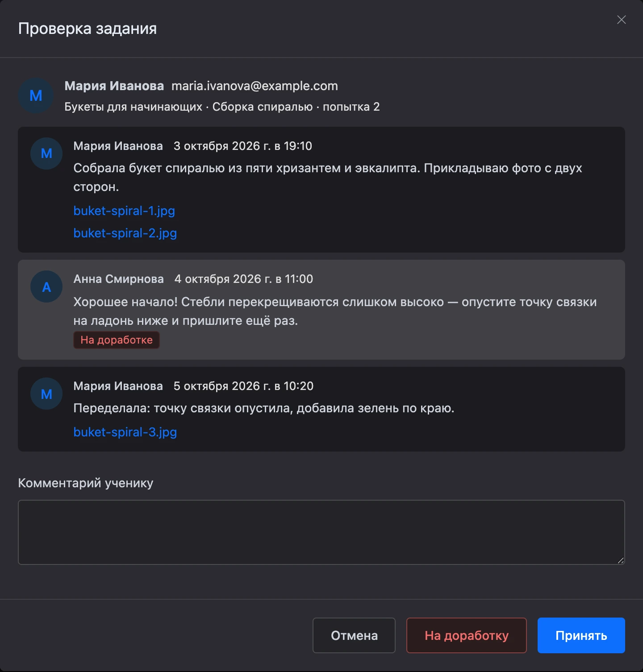Viewport: 643px width, 672px height.
Task: Click the header name Мария Иванова
Action: [x=114, y=86]
